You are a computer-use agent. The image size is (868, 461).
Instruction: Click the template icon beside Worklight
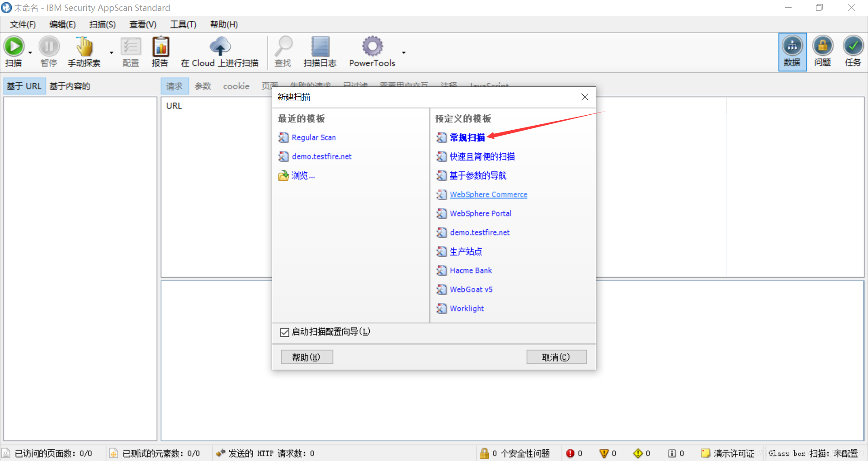point(442,308)
